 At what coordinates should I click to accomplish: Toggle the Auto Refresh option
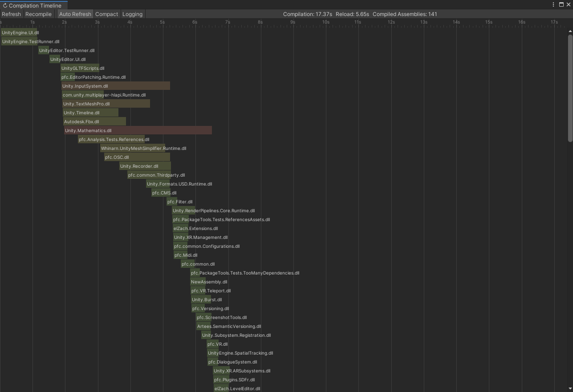(75, 14)
